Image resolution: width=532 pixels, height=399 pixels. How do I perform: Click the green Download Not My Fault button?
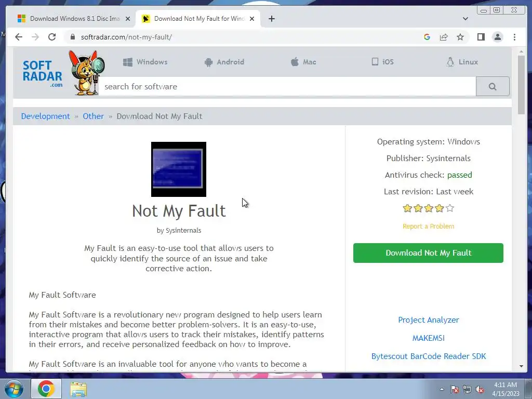coord(428,253)
